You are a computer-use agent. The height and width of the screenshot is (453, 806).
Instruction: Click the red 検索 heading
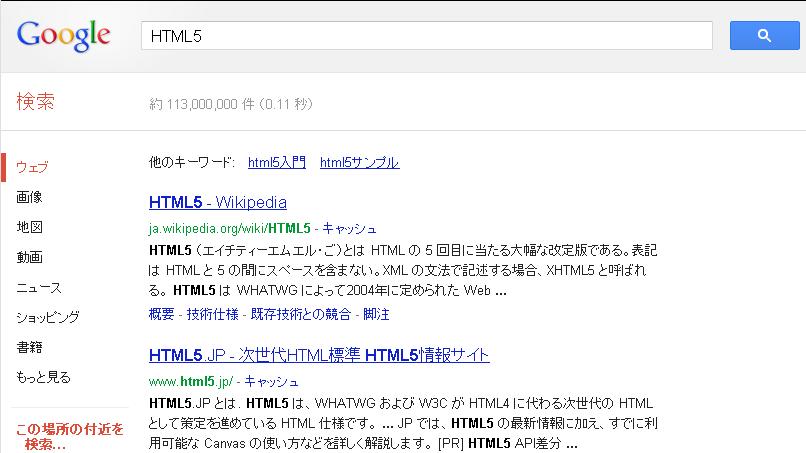(x=35, y=101)
